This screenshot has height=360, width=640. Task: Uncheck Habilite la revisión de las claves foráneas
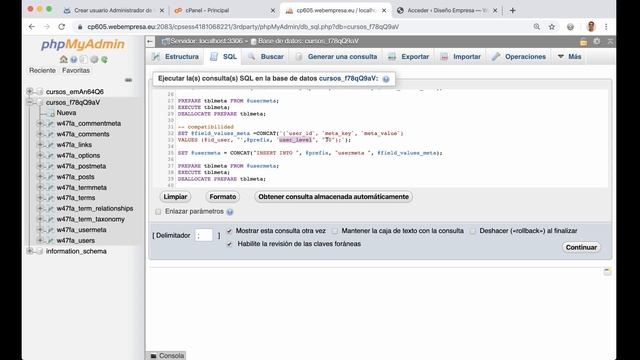click(229, 244)
